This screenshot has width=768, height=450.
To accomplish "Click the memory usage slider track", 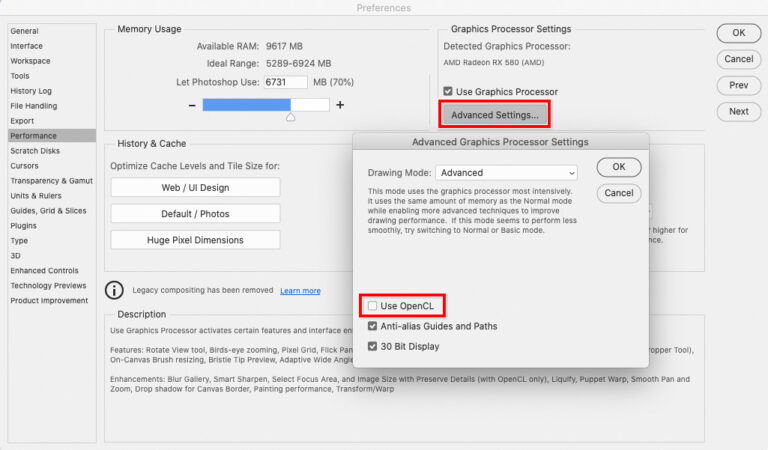I will pos(265,105).
